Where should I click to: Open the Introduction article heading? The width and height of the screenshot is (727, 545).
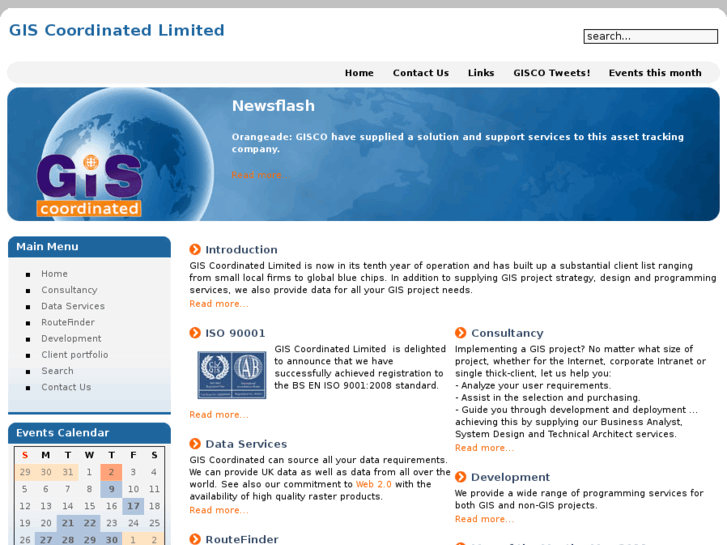point(241,250)
